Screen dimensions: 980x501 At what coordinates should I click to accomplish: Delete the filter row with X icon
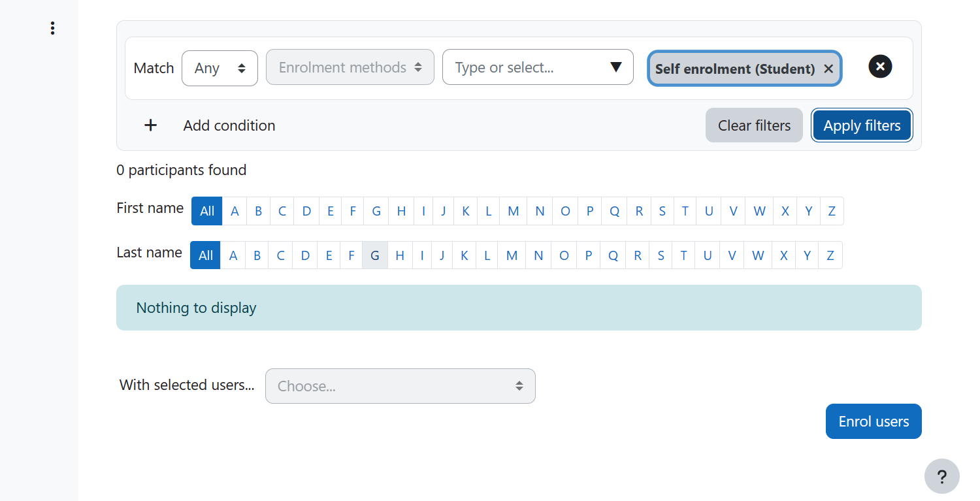tap(880, 66)
